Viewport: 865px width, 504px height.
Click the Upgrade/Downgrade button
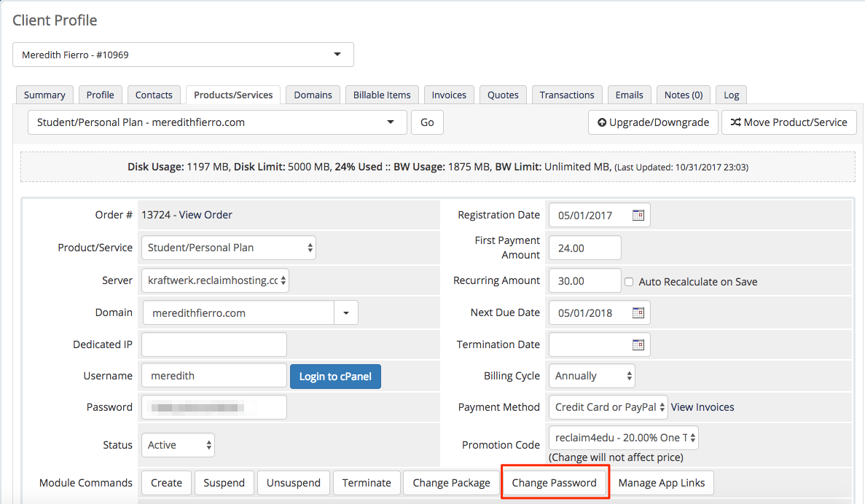coord(653,122)
